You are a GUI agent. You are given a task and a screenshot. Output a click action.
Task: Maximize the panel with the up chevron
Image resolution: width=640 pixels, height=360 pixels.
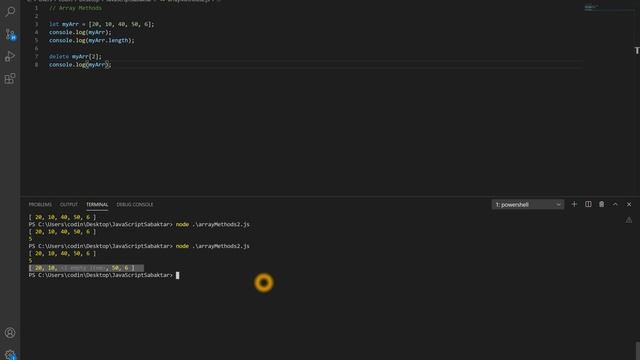click(x=615, y=204)
